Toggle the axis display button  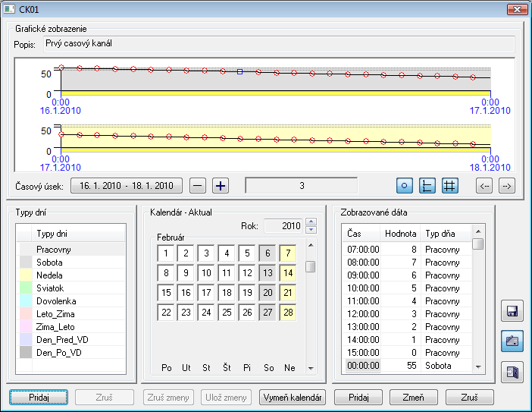(427, 186)
